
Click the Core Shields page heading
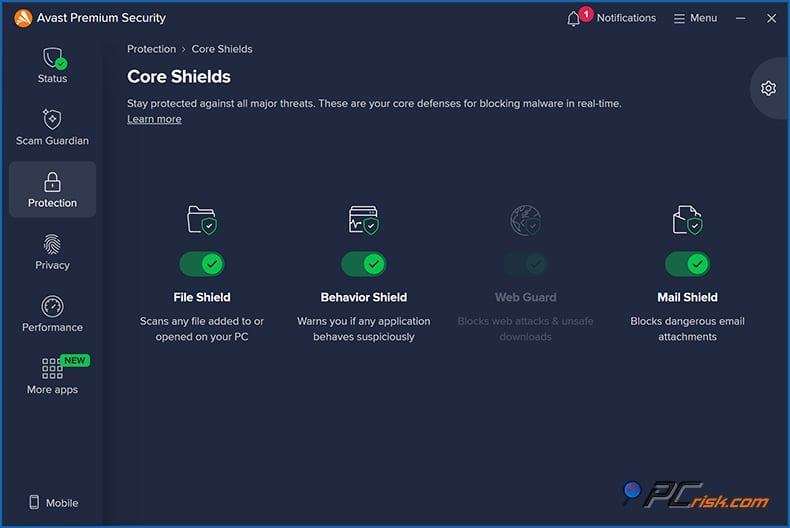click(179, 77)
